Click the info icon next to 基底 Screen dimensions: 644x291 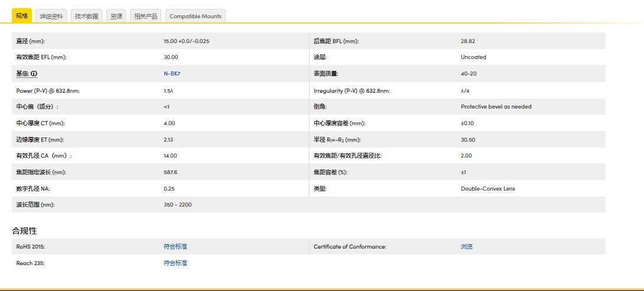pos(34,74)
